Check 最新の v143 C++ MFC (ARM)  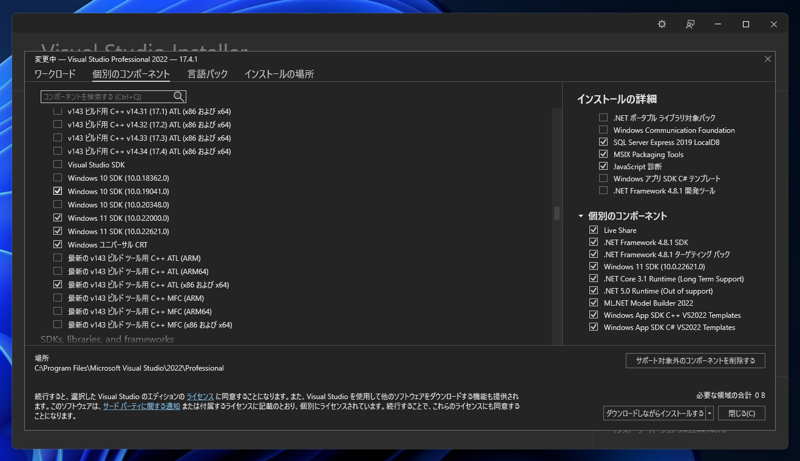pos(57,298)
